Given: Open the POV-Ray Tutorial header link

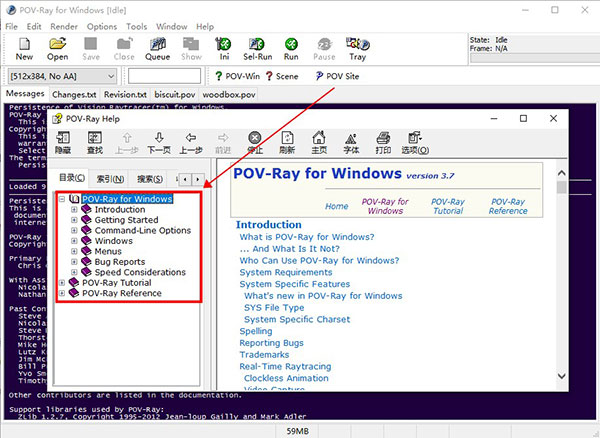Looking at the screenshot, I should pos(448,206).
